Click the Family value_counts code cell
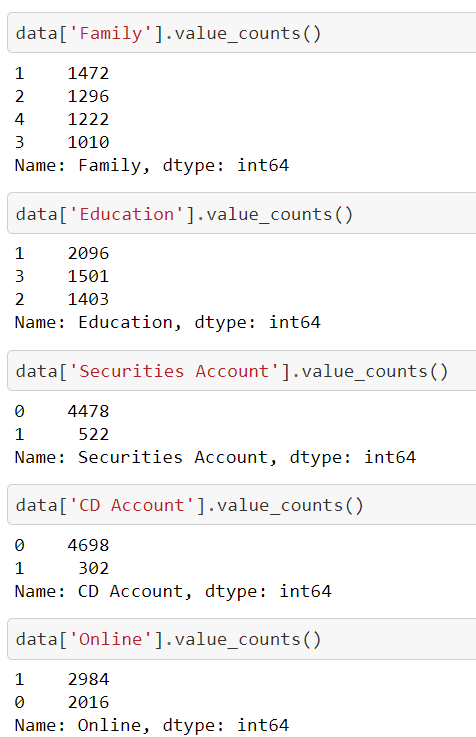Viewport: 476px width, 737px height. [x=242, y=33]
